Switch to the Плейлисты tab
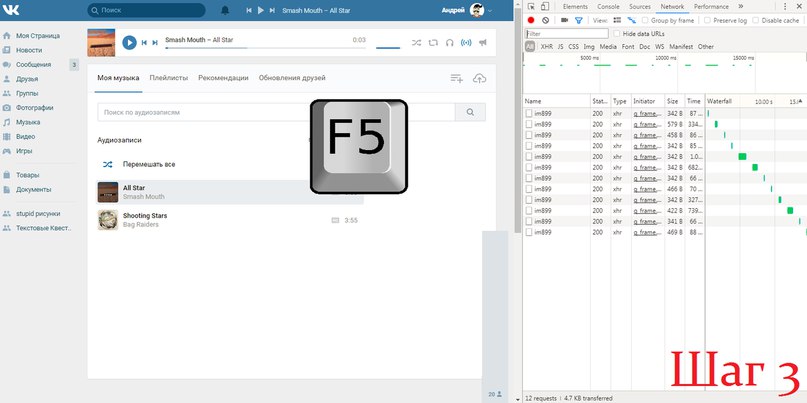 (x=169, y=78)
